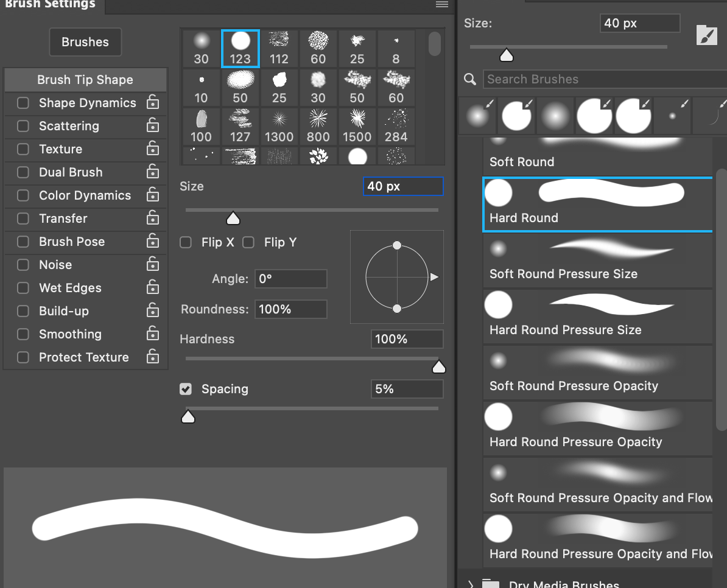
Task: Click the create new brush icon beside Size
Action: point(706,35)
